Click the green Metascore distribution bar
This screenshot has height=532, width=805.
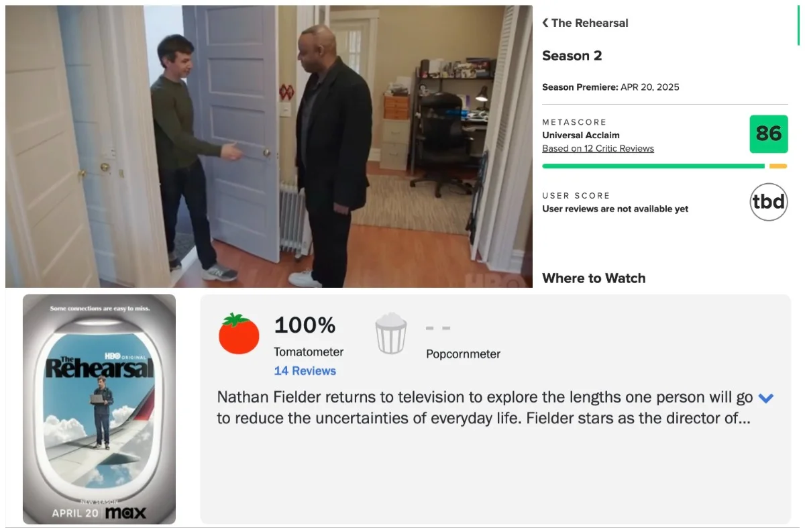(653, 166)
